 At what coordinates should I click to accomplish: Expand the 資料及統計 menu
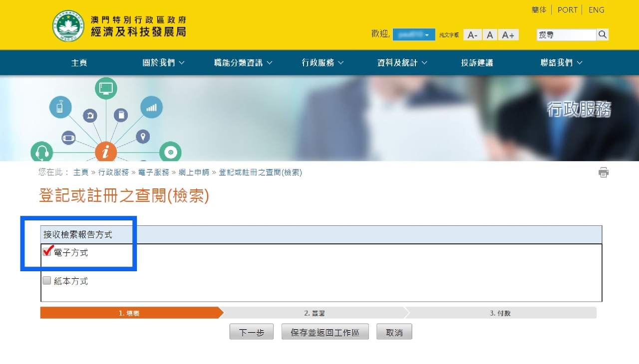click(x=402, y=63)
